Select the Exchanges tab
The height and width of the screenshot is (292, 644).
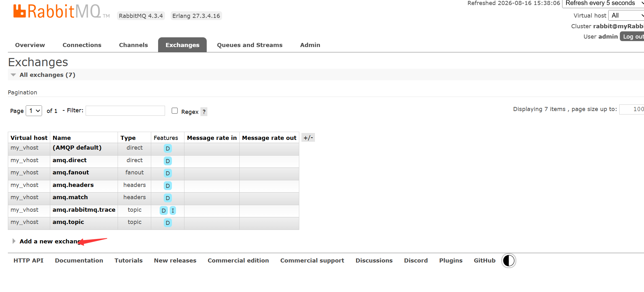coord(182,45)
